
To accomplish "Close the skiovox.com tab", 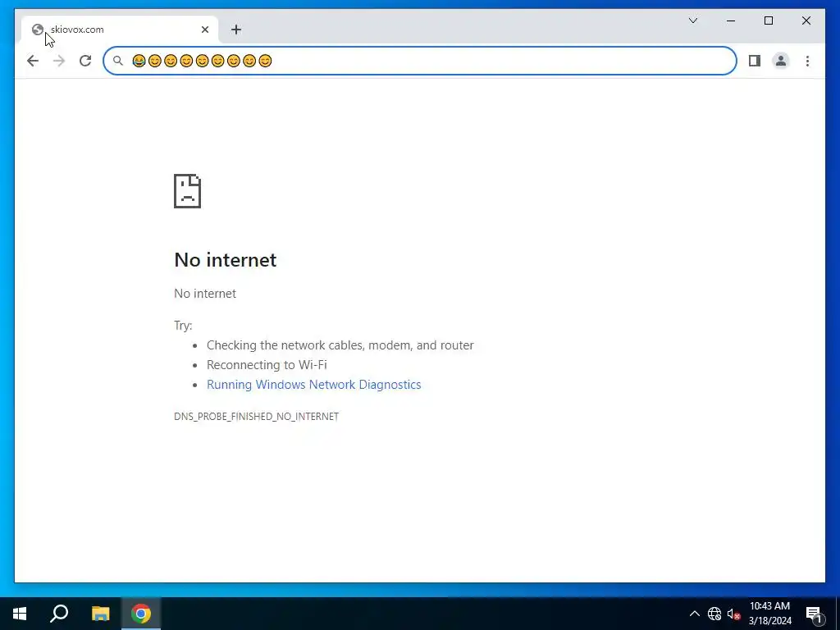I will coord(204,30).
